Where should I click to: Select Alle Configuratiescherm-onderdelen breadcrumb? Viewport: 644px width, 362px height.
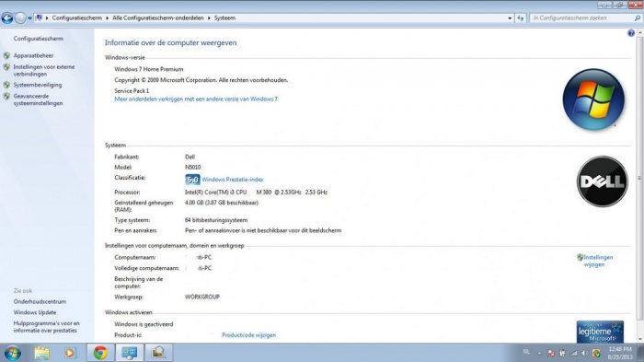(158, 18)
